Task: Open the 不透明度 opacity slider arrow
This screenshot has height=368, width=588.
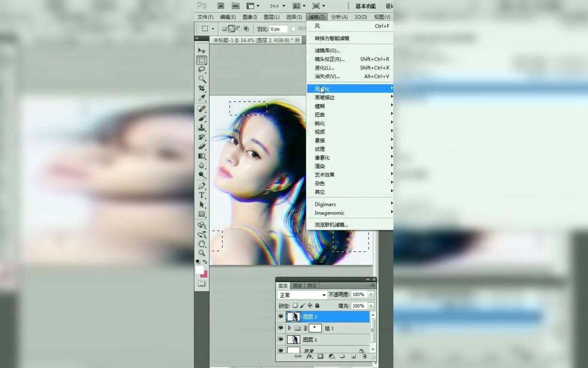Action: tap(371, 295)
